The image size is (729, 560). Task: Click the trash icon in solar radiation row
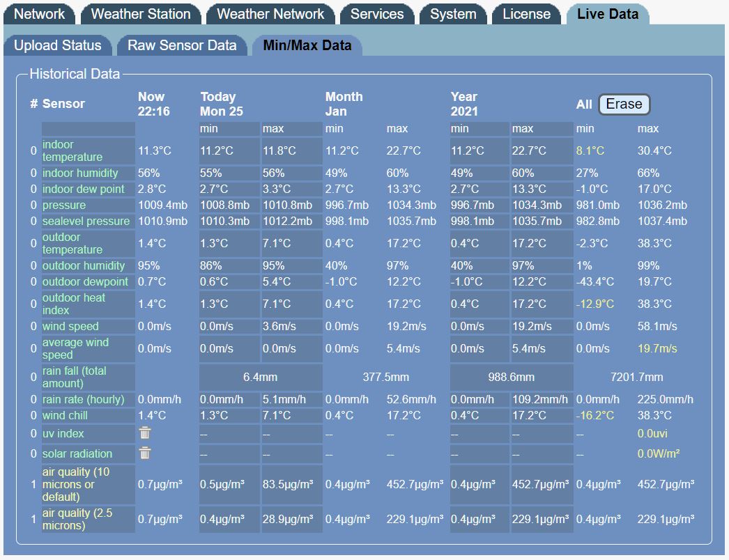[x=145, y=453]
